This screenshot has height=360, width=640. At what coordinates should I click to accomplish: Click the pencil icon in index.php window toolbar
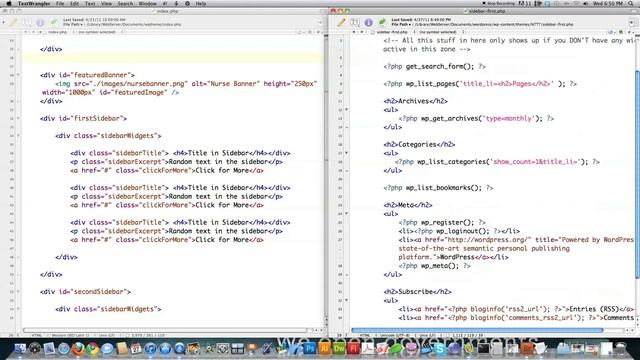pyautogui.click(x=13, y=22)
